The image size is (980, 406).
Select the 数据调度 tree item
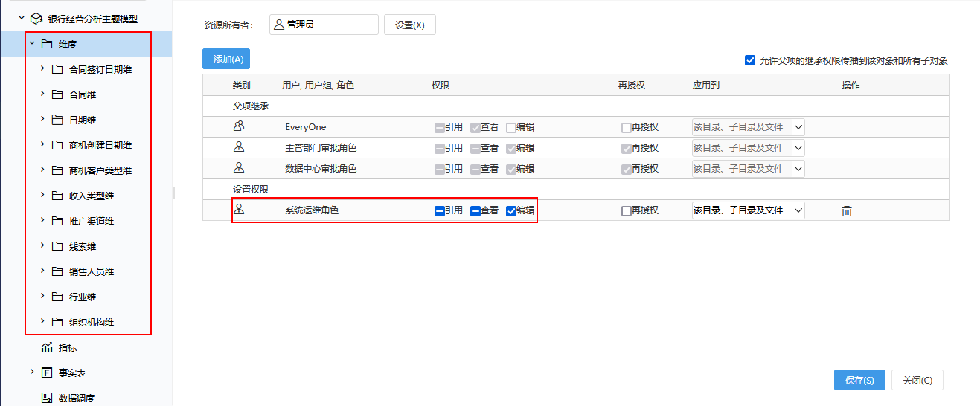[77, 398]
